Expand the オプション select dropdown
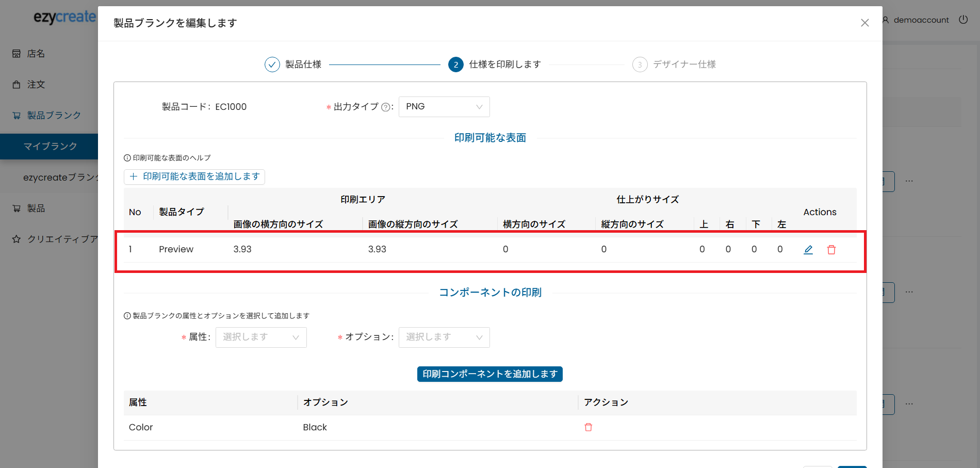The width and height of the screenshot is (980, 468). (x=444, y=337)
